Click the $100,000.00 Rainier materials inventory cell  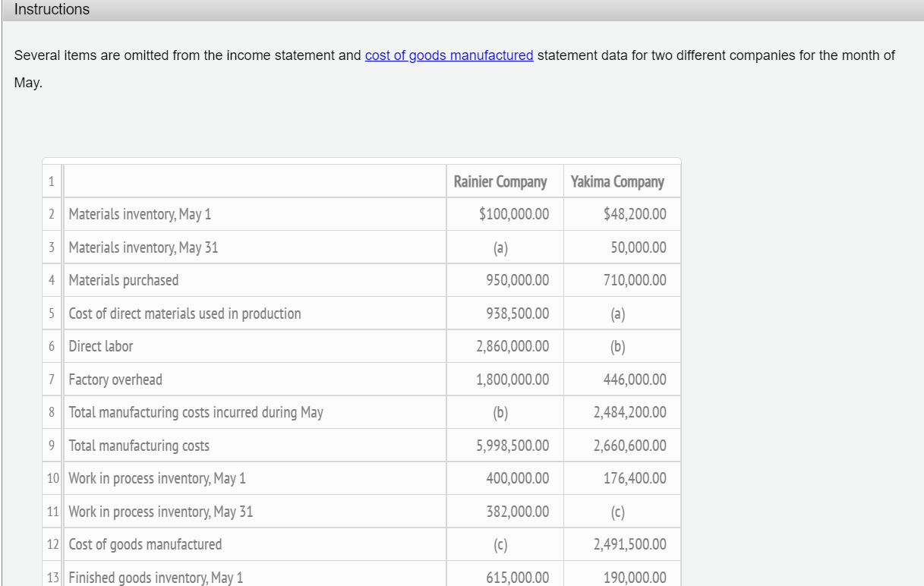click(513, 214)
